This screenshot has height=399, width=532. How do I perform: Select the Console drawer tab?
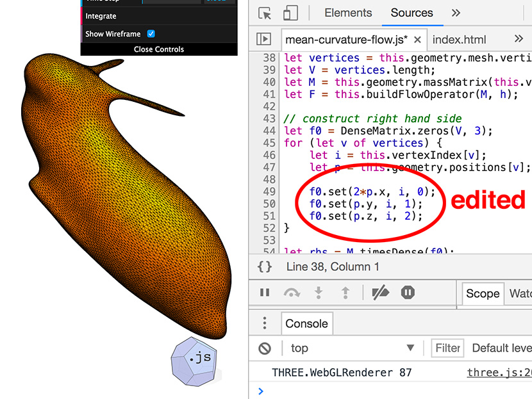pyautogui.click(x=307, y=323)
